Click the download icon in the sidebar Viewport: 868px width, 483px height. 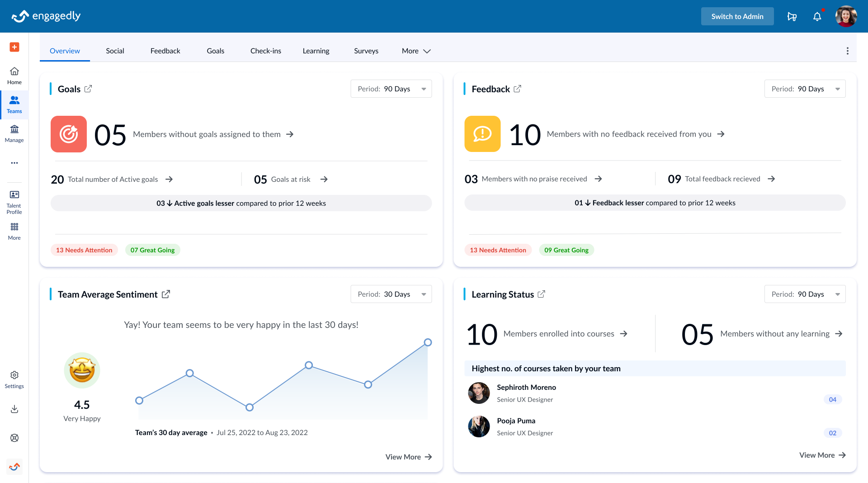coord(14,409)
